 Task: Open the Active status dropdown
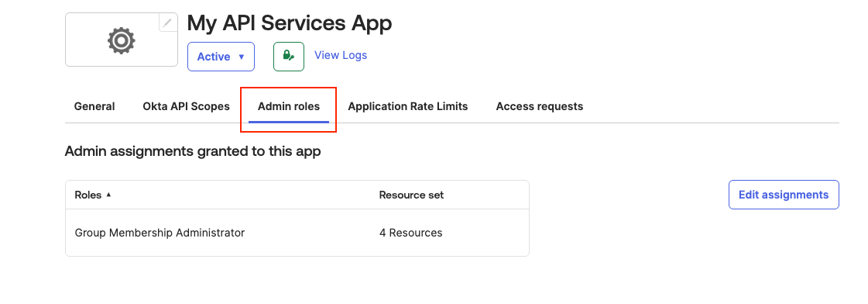tap(221, 57)
